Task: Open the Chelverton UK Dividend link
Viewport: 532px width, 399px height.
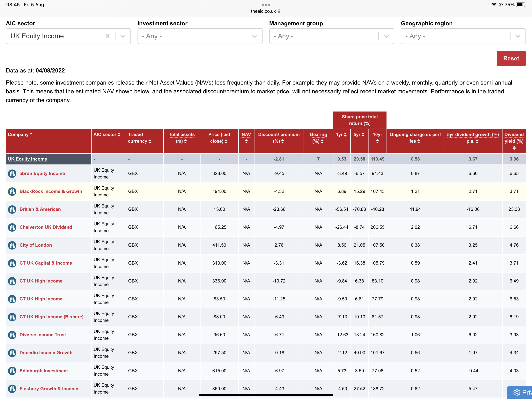Action: tap(46, 227)
